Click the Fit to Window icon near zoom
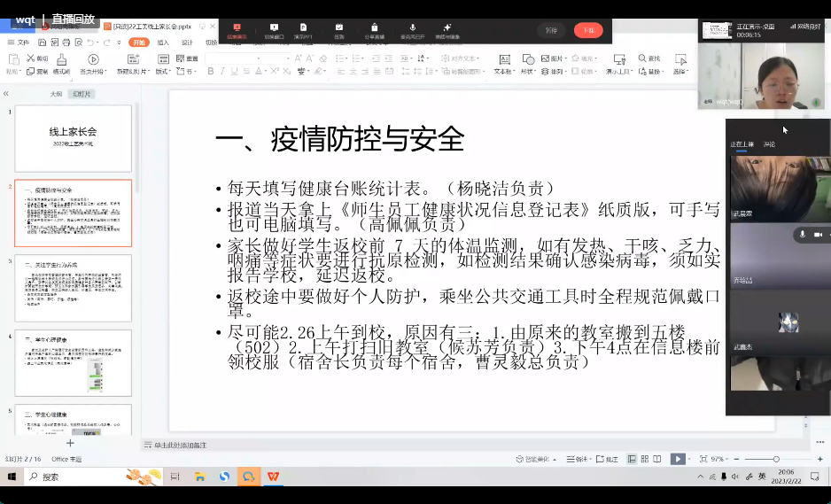This screenshot has height=504, width=831. tap(703, 459)
